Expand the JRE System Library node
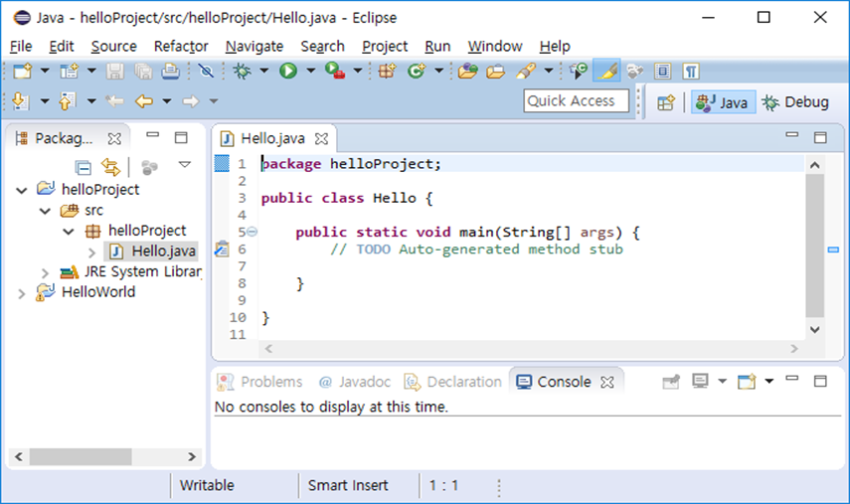 pyautogui.click(x=45, y=272)
